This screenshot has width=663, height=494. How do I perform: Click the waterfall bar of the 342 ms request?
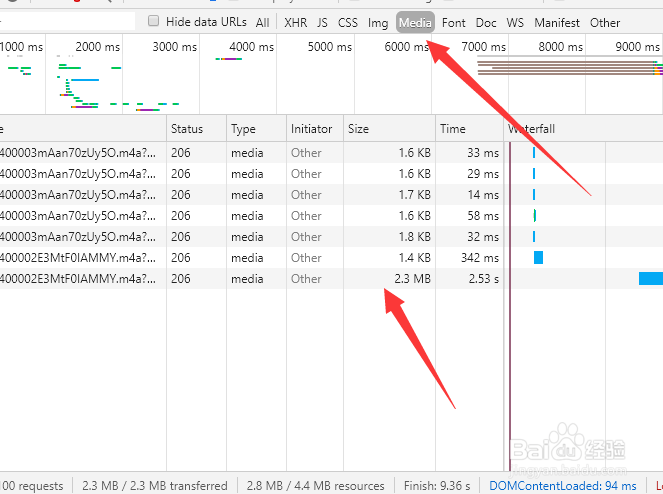click(x=538, y=258)
